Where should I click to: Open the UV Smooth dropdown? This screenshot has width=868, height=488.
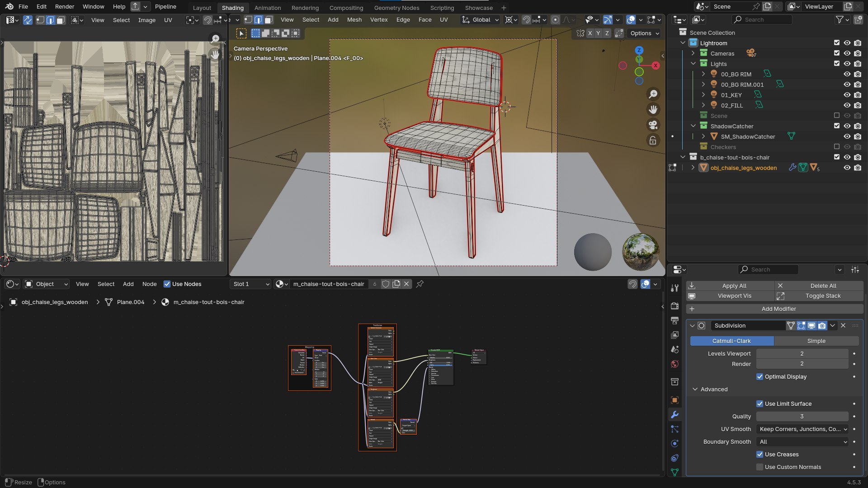pyautogui.click(x=802, y=429)
